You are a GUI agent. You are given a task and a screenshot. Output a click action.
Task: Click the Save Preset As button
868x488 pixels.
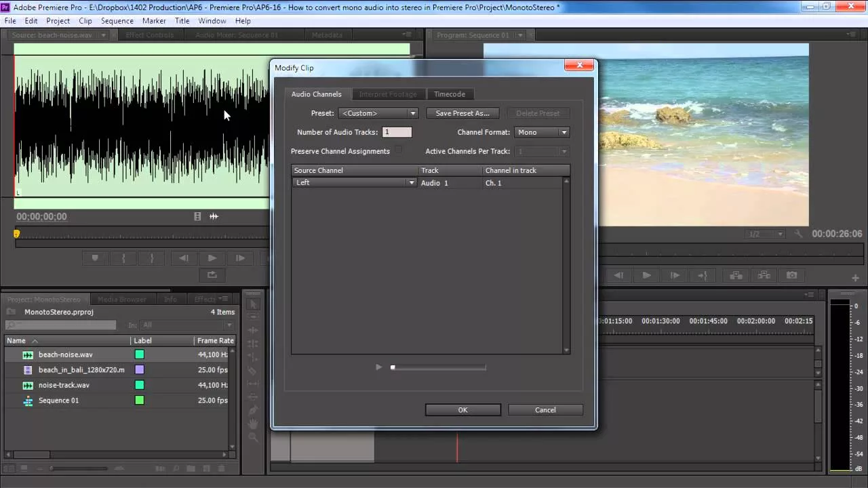(462, 113)
